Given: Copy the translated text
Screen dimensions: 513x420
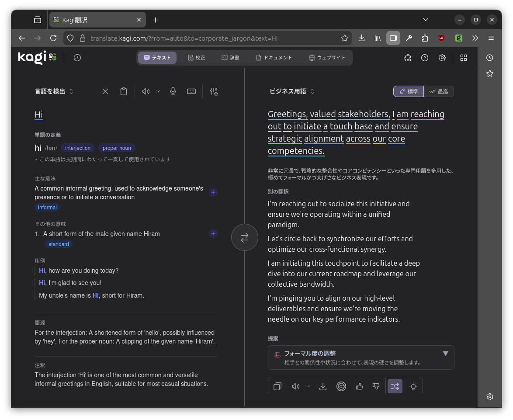Looking at the screenshot, I should (277, 386).
